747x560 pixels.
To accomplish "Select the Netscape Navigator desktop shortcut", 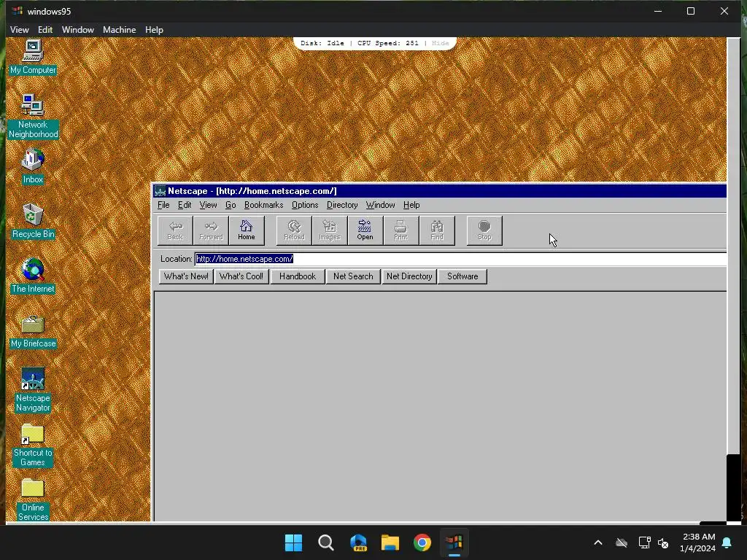I will pos(33,389).
